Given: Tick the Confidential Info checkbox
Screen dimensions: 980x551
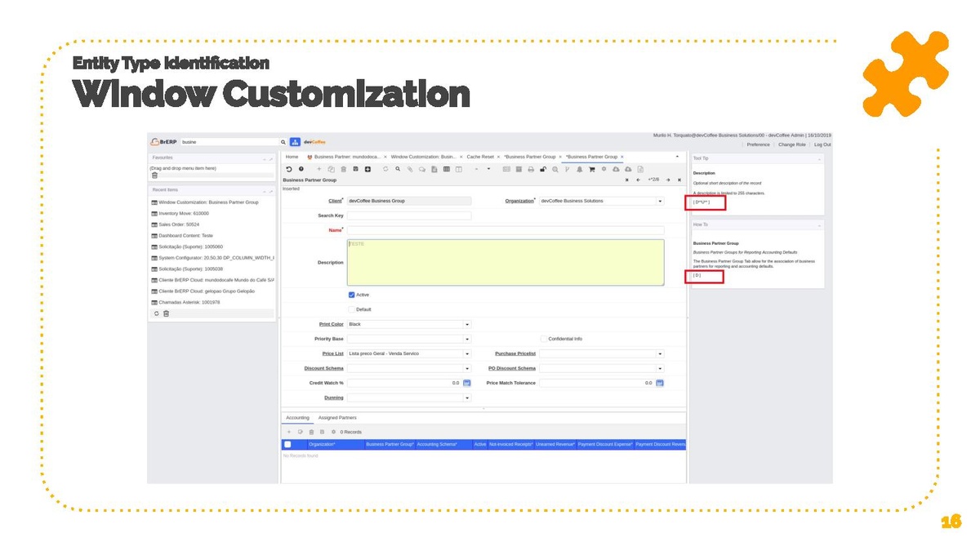Looking at the screenshot, I should pos(543,339).
